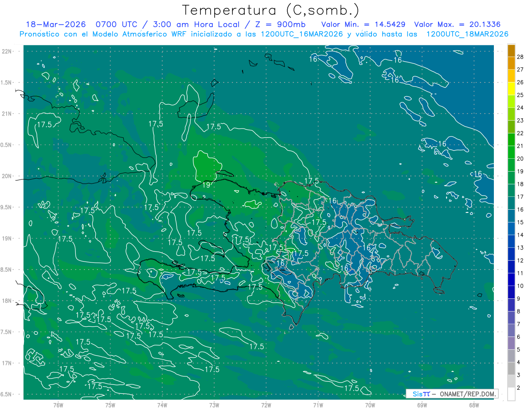
Task: Click the "74W" longitude axis label
Action: [162, 405]
